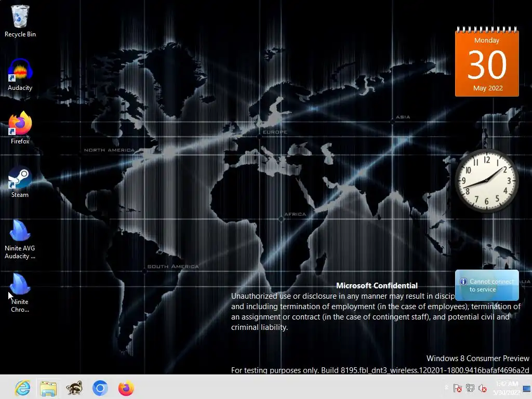Image resolution: width=532 pixels, height=399 pixels.
Task: Select the Audacity desktop shortcut
Action: tap(20, 75)
